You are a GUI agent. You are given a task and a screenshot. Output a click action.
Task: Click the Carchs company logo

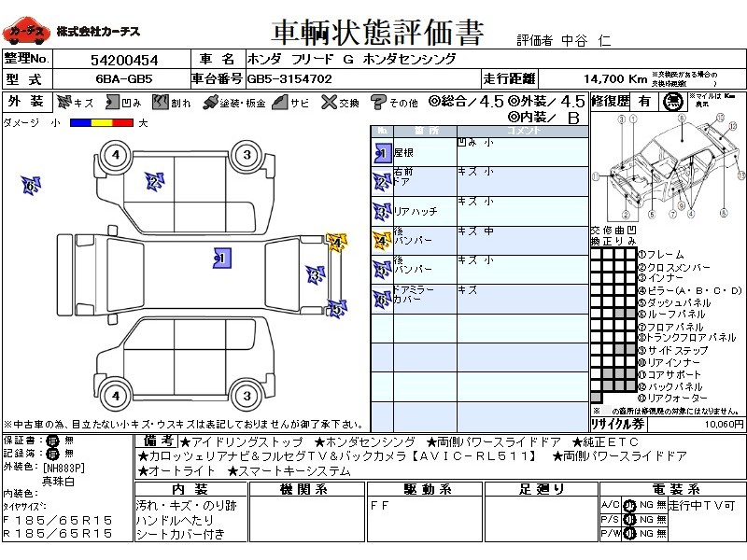(26, 31)
